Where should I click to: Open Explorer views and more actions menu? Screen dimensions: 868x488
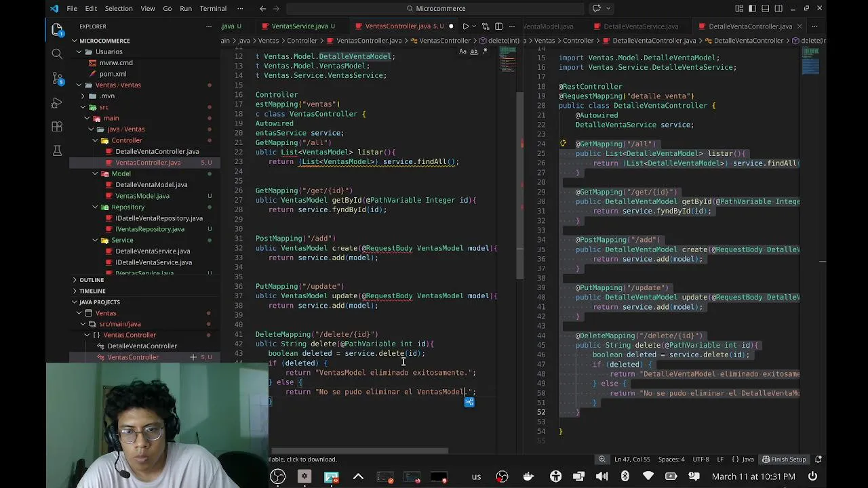click(209, 26)
